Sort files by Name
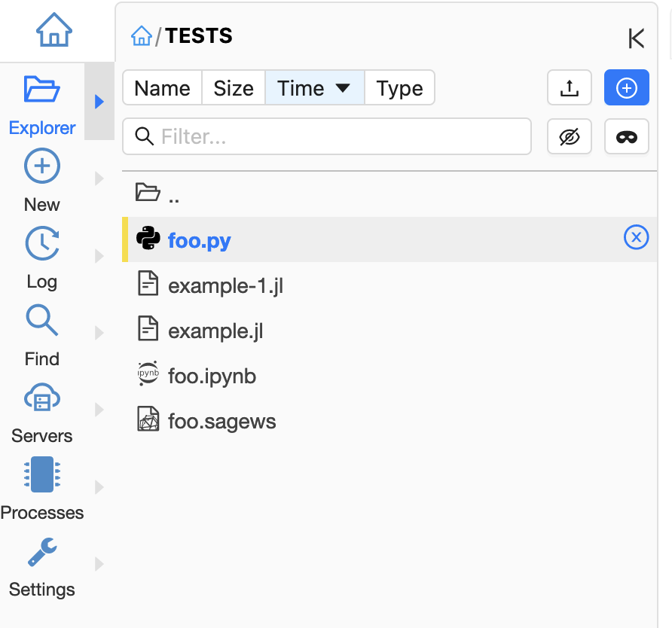672x628 pixels. click(x=162, y=88)
